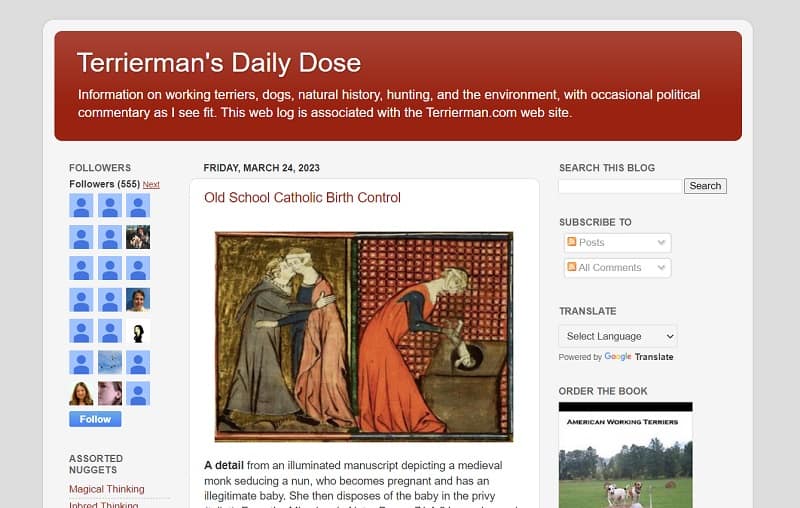Click the RSS feed icon beside Posts
The height and width of the screenshot is (508, 800).
pyautogui.click(x=571, y=242)
